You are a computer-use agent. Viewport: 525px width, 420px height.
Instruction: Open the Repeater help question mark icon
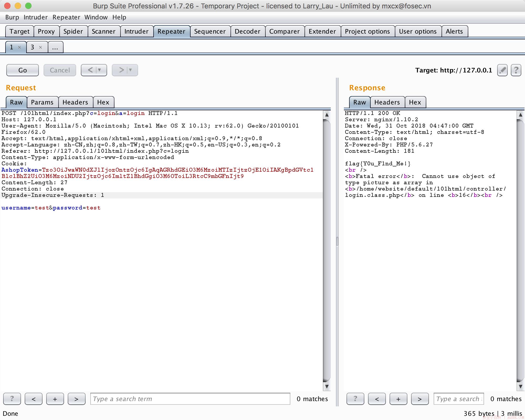516,70
